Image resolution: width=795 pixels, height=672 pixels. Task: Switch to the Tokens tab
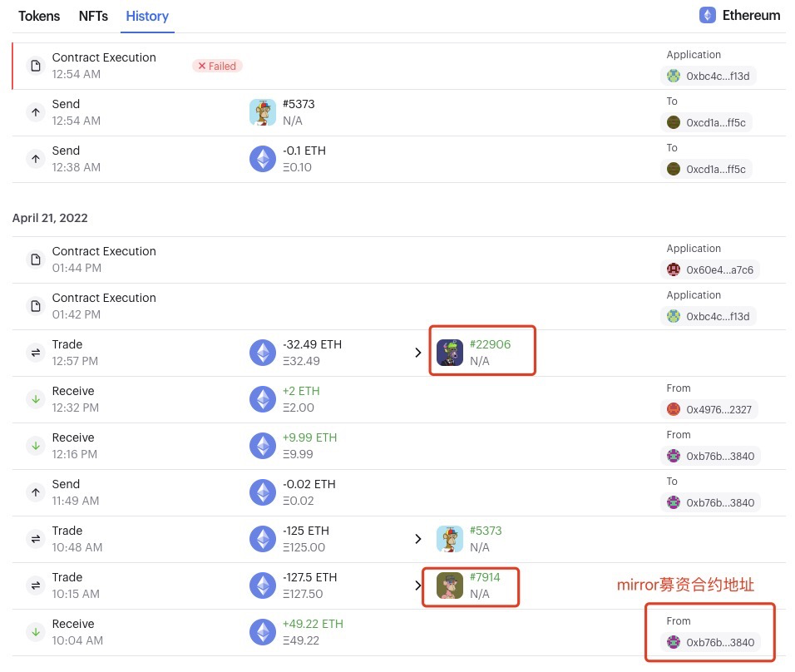pyautogui.click(x=39, y=17)
